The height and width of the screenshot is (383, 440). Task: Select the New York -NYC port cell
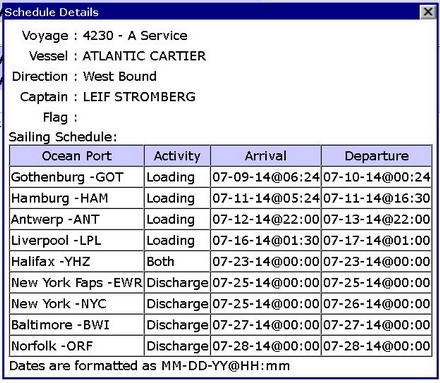[77, 304]
